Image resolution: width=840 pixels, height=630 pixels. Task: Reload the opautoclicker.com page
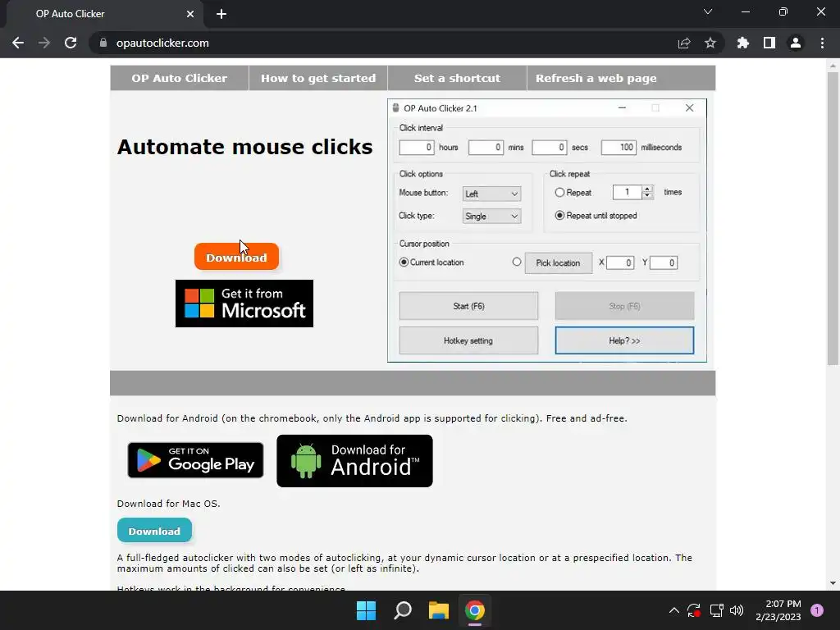pyautogui.click(x=71, y=43)
